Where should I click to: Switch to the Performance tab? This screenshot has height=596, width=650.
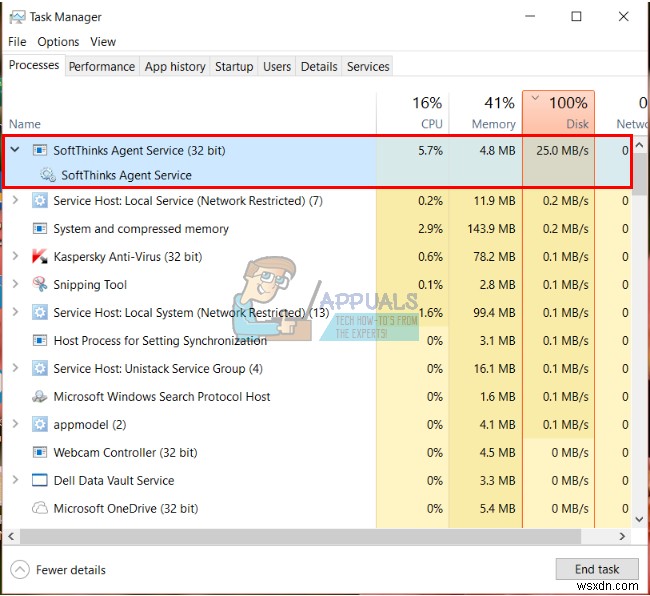click(102, 66)
